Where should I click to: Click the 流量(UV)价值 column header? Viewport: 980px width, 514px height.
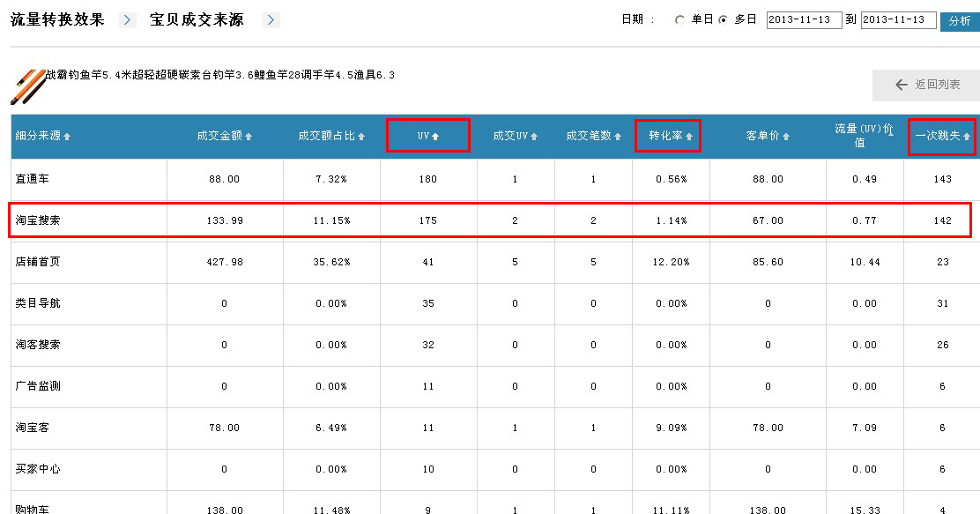pyautogui.click(x=865, y=136)
